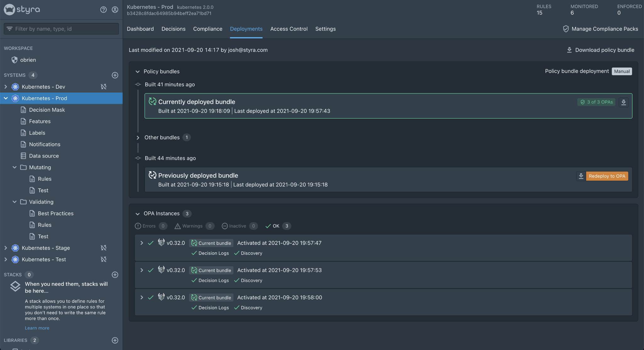This screenshot has height=350, width=644.
Task: Click the sync-disabled icon for Kubernetes - Dev
Action: coord(103,87)
